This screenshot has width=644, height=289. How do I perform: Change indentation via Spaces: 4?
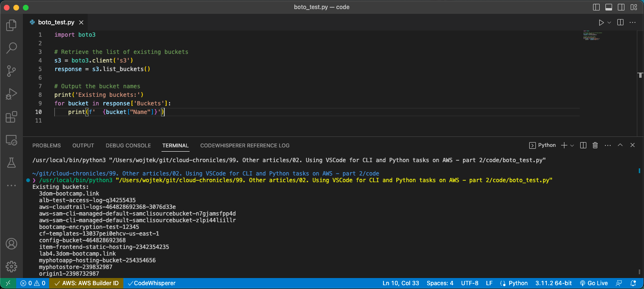point(440,283)
